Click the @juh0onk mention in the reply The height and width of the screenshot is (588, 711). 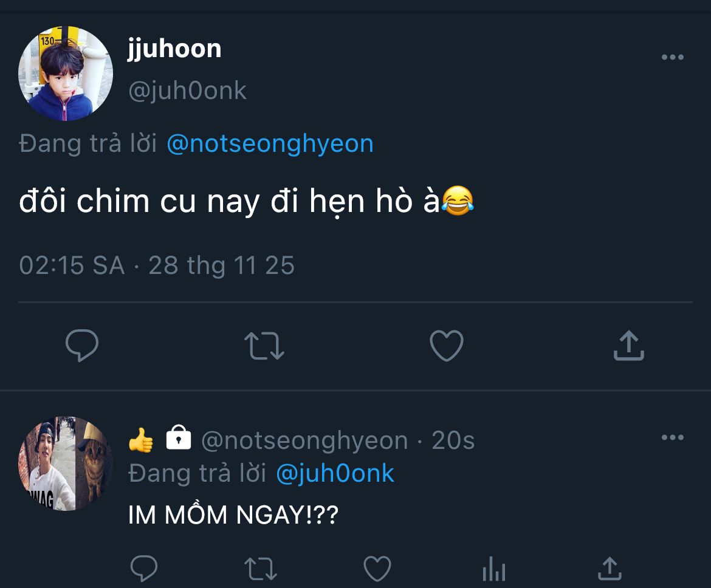pos(335,474)
